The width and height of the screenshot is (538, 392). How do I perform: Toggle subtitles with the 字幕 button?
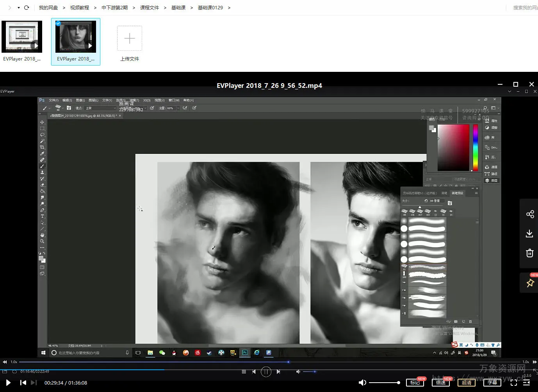[x=492, y=383]
